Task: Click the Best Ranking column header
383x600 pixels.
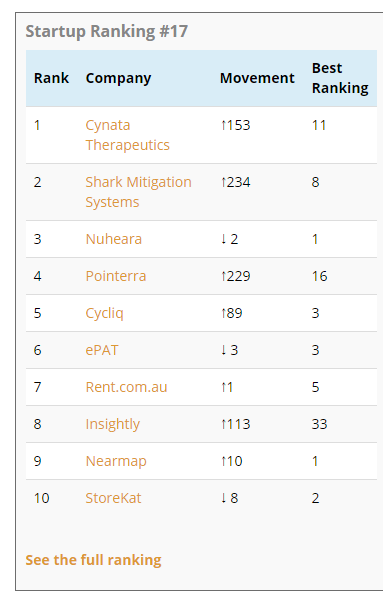Action: point(340,78)
